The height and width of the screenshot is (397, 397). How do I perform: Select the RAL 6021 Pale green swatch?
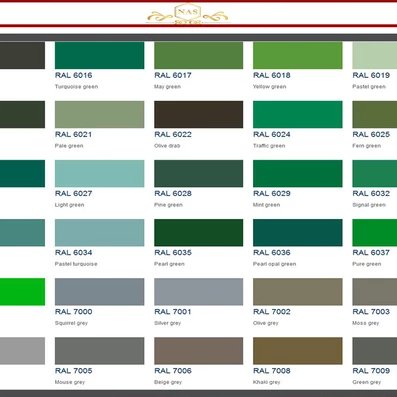tap(99, 114)
